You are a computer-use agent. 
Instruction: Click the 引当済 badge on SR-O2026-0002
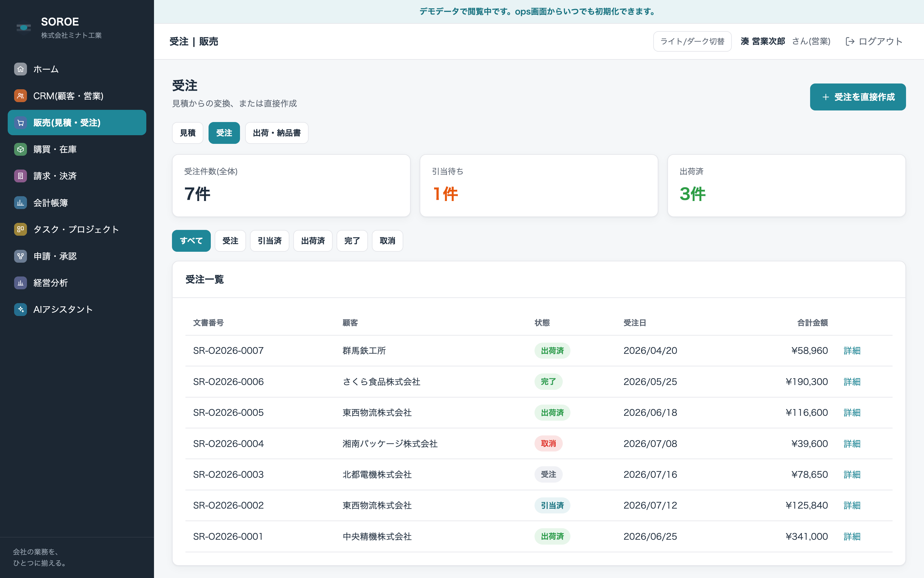[x=552, y=505]
